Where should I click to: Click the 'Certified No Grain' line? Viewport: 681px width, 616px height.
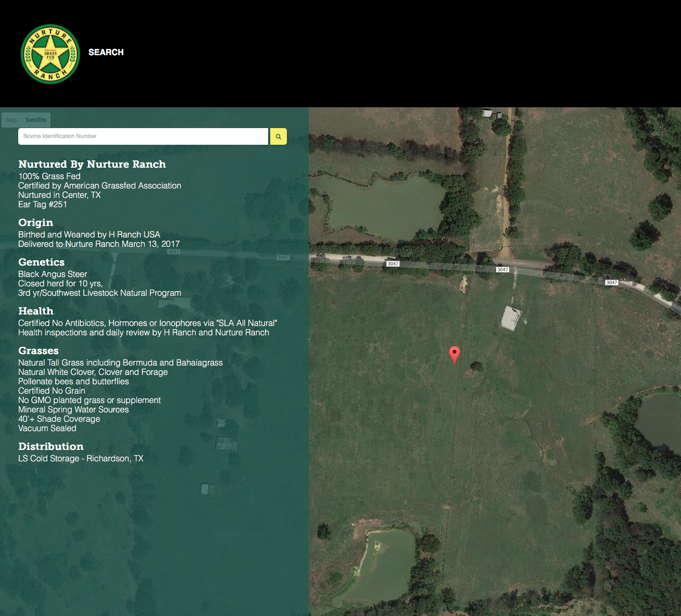(52, 391)
